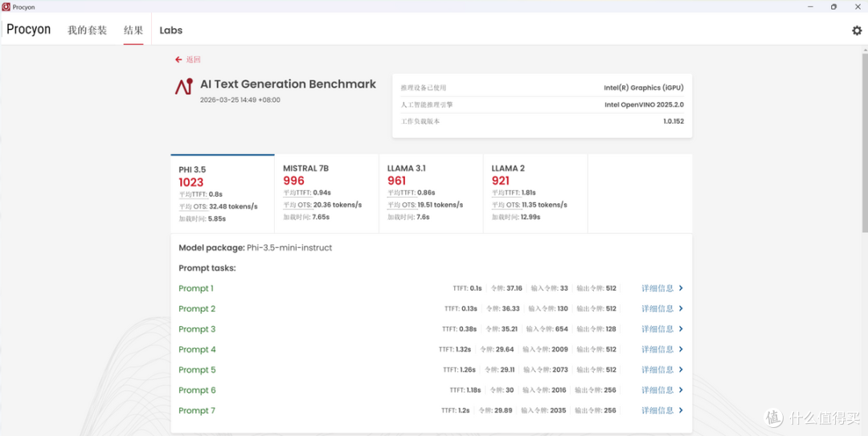Click the red back arrow icon
The height and width of the screenshot is (436, 868).
[178, 59]
